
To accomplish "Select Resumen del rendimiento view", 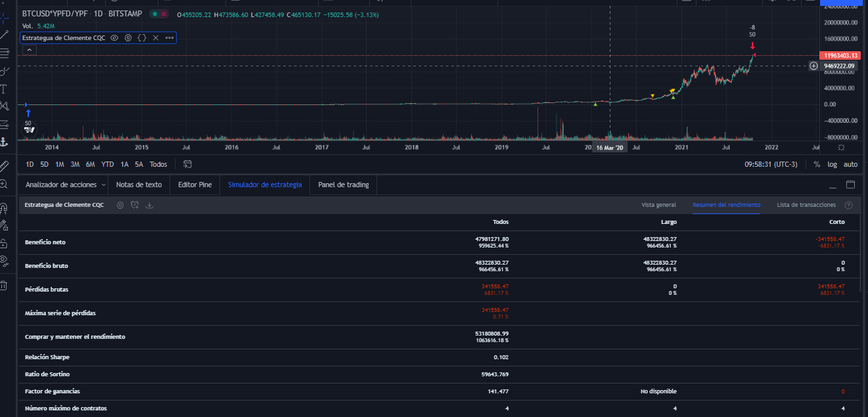I will [x=726, y=205].
